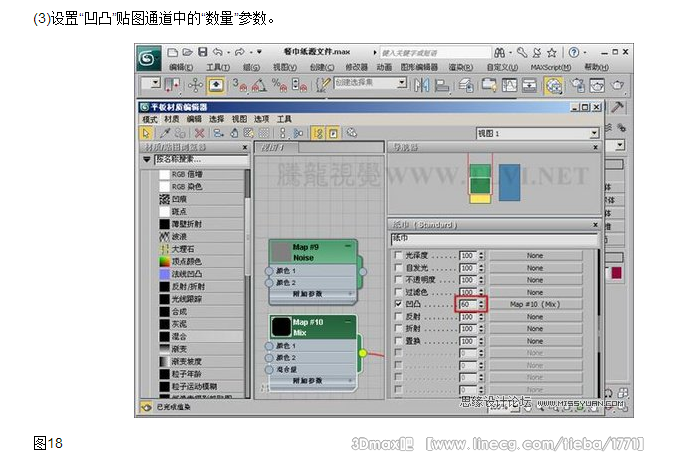Image resolution: width=673 pixels, height=461 pixels.
Task: Open the hammer utilities tab in the command panel
Action: 617,107
